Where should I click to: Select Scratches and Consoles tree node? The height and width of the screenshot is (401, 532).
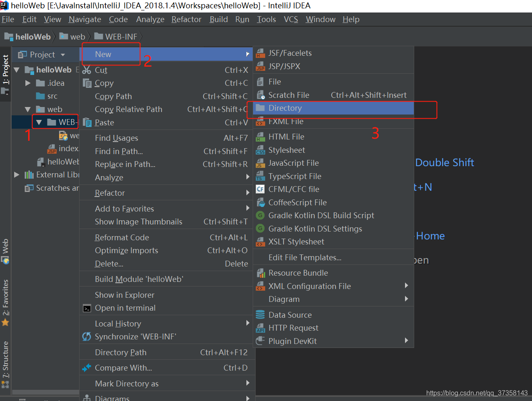[52, 188]
